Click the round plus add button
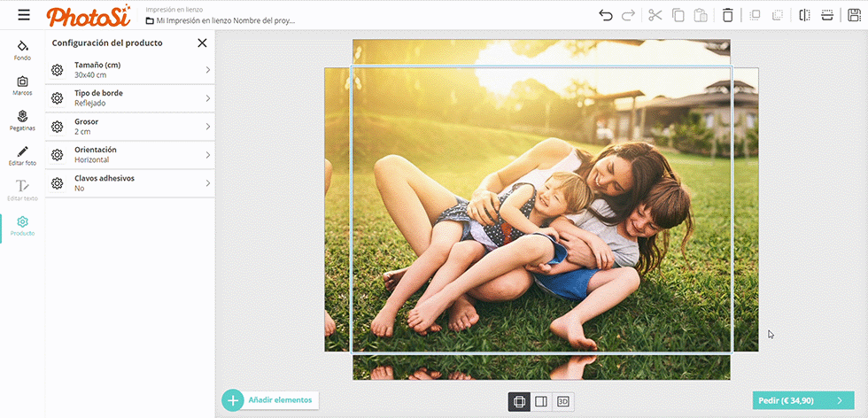Image resolution: width=868 pixels, height=418 pixels. tap(232, 400)
